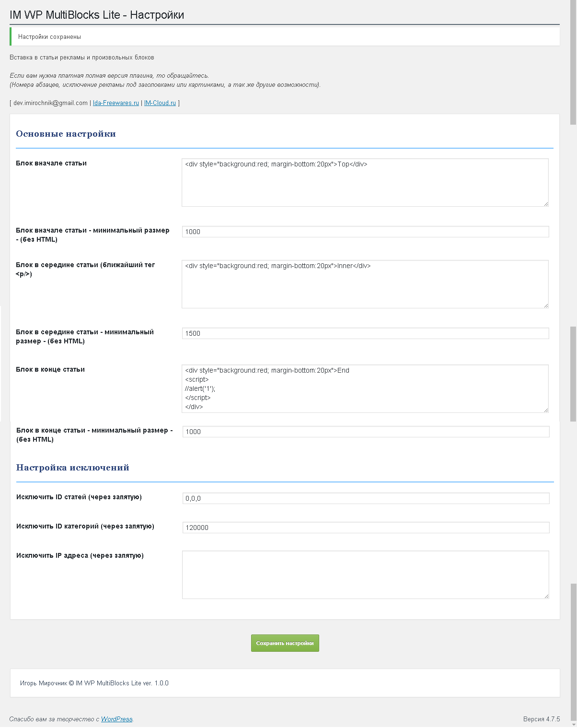Focus the start-block minimum size field

pyautogui.click(x=365, y=232)
